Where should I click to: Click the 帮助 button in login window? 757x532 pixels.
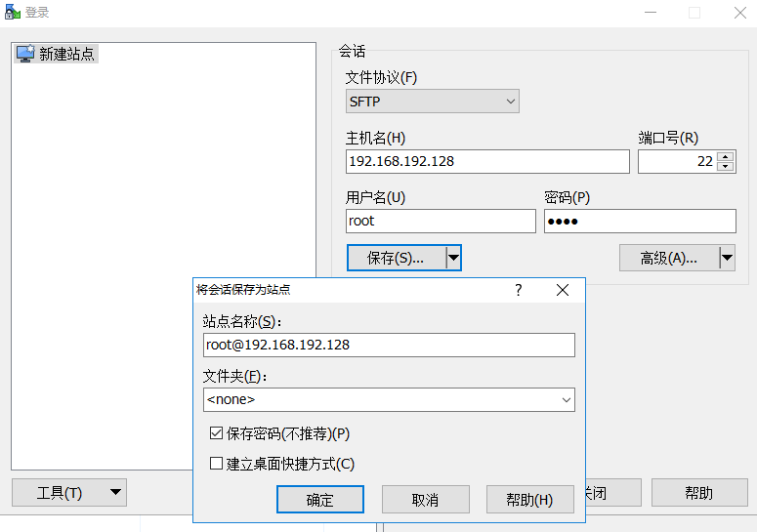coord(699,492)
